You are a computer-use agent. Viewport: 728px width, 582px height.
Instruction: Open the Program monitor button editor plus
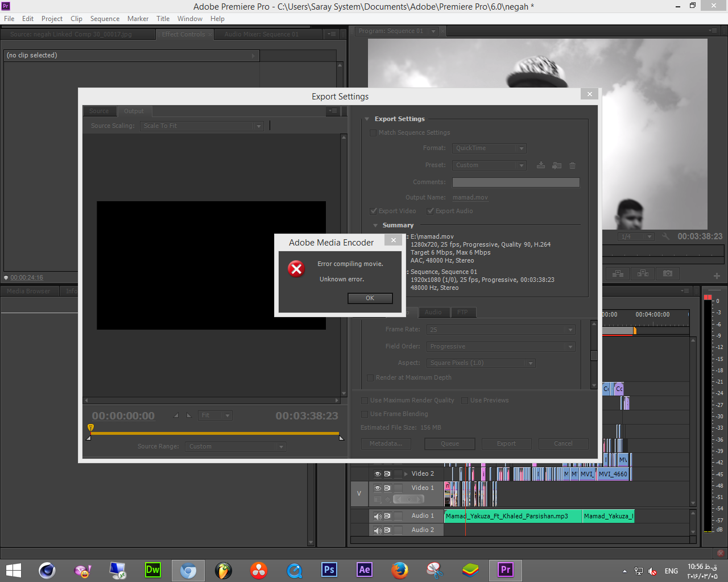(x=717, y=276)
